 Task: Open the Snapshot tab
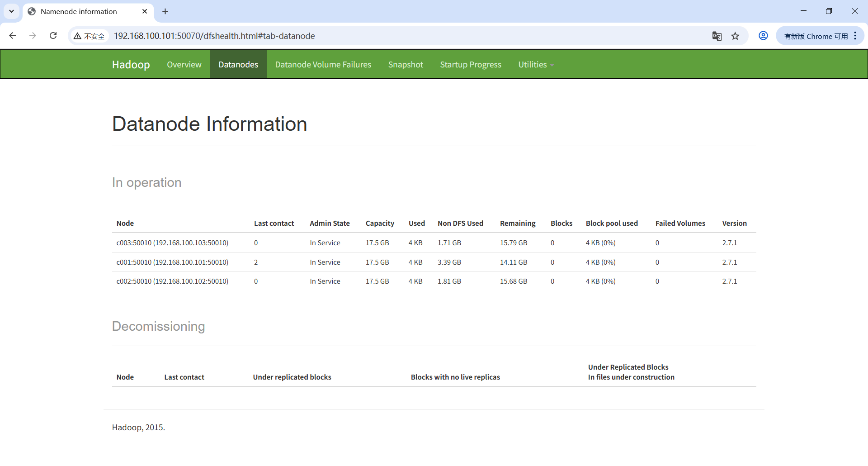pyautogui.click(x=406, y=65)
